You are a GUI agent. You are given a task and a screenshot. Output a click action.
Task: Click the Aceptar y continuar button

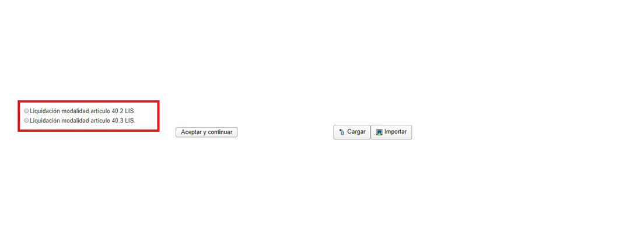(x=206, y=132)
